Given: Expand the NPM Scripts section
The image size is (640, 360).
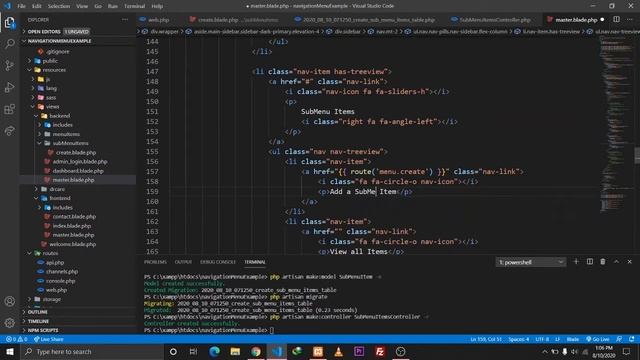Looking at the screenshot, I should (x=78, y=330).
